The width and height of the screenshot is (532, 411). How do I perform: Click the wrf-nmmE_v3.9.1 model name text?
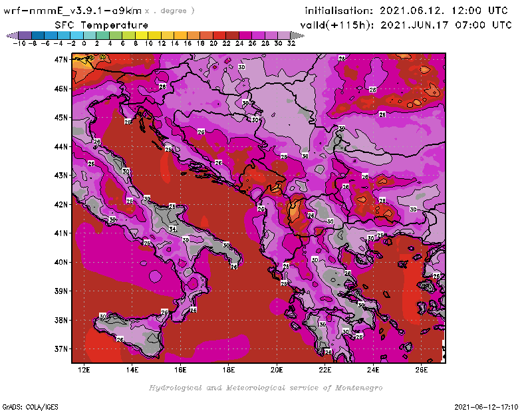(x=72, y=11)
